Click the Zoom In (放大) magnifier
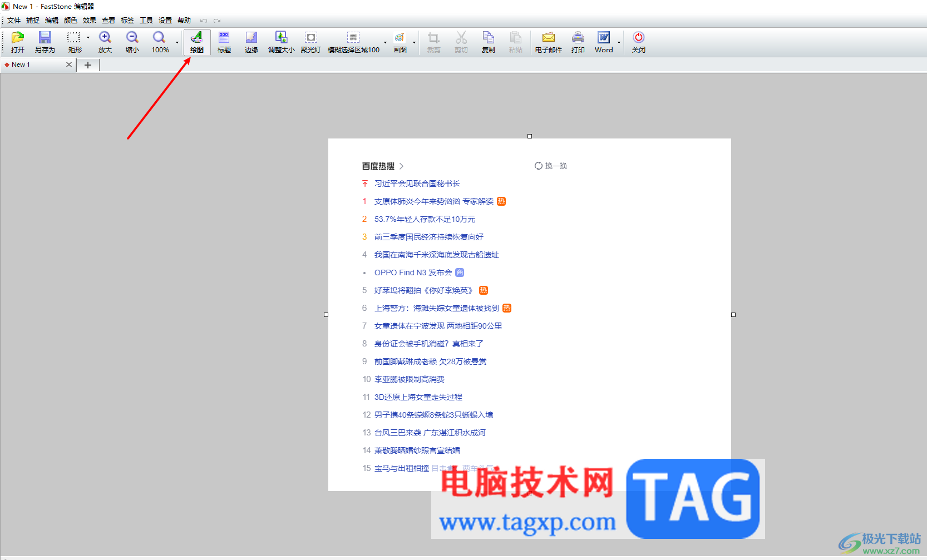The image size is (927, 560). [x=105, y=37]
